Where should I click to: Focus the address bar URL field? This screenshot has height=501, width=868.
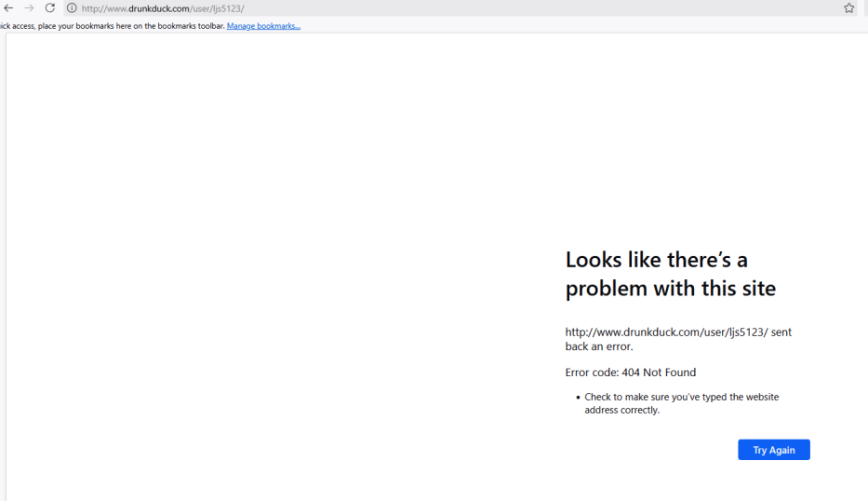(x=465, y=8)
